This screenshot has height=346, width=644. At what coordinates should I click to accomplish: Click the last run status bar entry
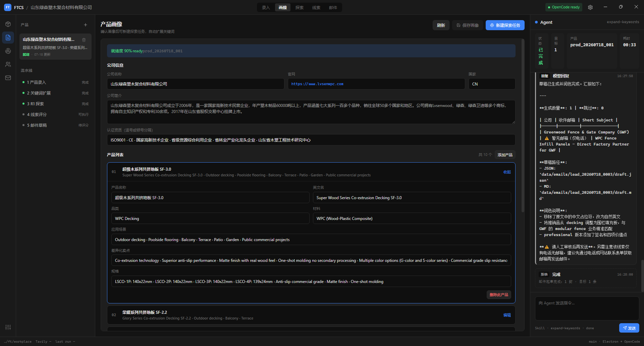[x=65, y=342]
